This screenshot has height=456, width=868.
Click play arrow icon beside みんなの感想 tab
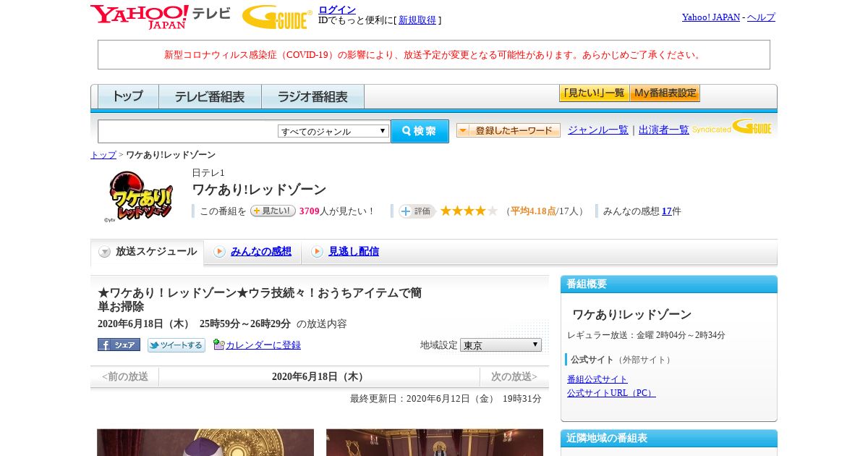point(219,251)
